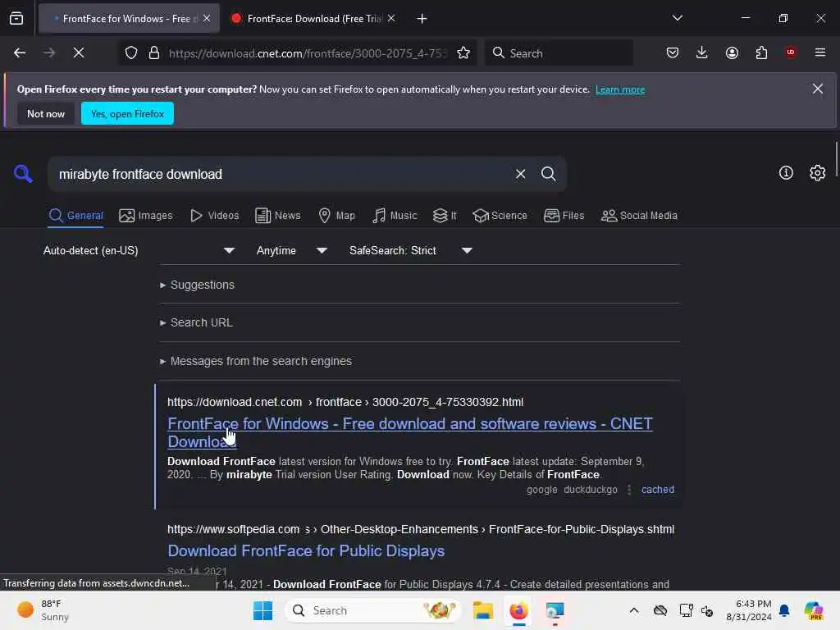Open the search preferences gear icon
This screenshot has height=630, width=840.
point(818,172)
